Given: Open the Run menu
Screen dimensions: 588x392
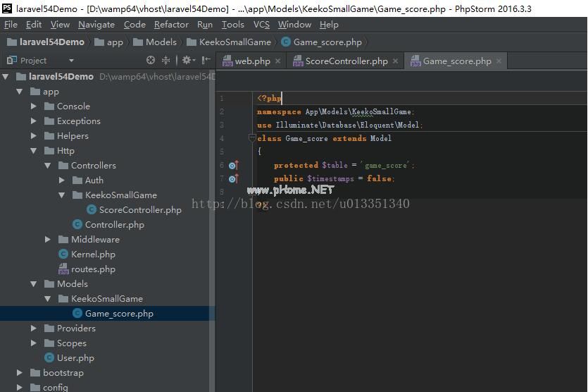Looking at the screenshot, I should tap(205, 25).
